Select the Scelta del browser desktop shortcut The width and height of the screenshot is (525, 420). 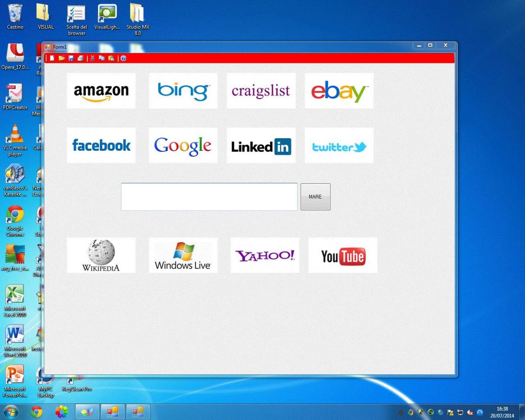pyautogui.click(x=77, y=20)
